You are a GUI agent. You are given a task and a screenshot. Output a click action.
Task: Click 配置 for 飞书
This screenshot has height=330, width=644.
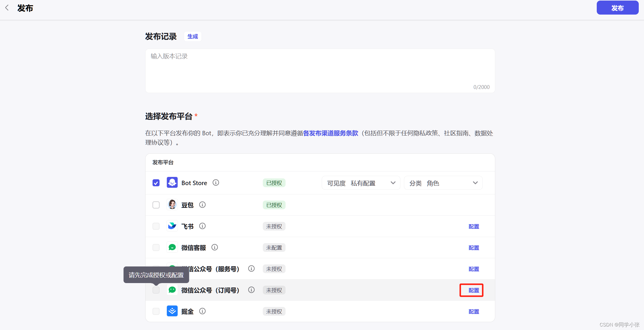pyautogui.click(x=474, y=227)
